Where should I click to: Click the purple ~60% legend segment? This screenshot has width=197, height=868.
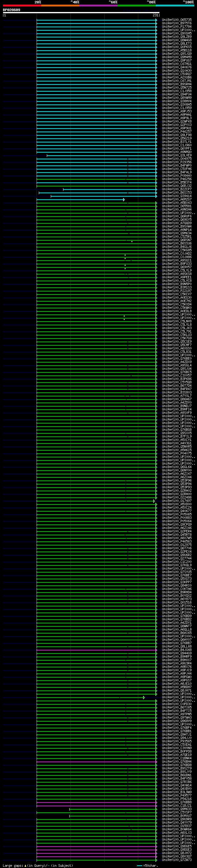click(x=99, y=6)
